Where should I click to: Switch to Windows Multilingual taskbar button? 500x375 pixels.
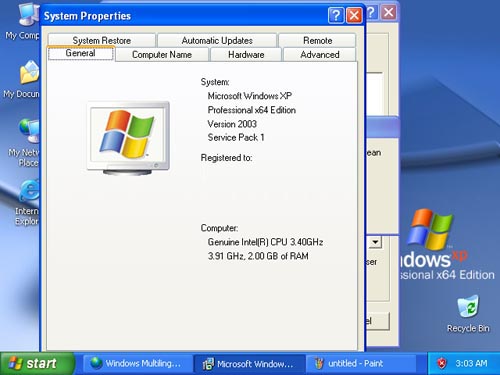pos(138,363)
